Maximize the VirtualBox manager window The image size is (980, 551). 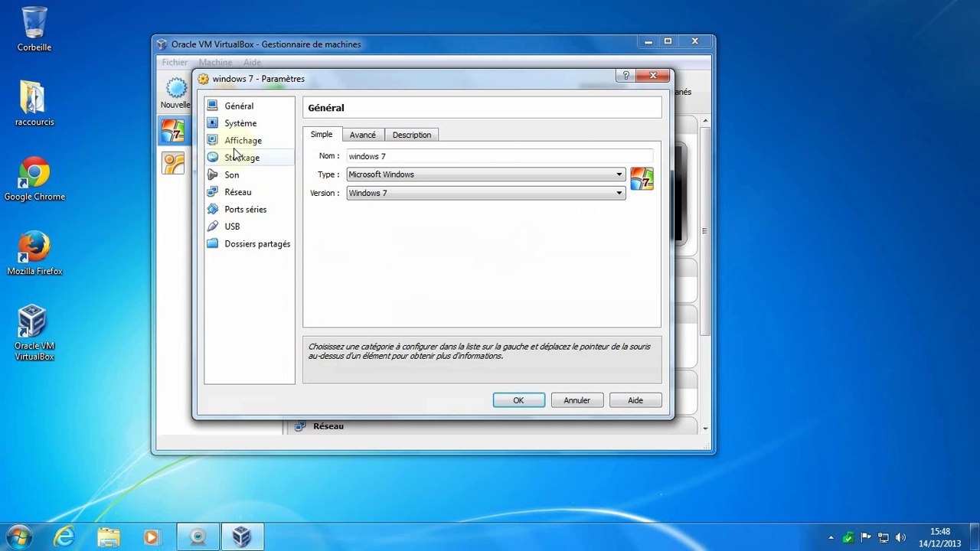click(668, 41)
